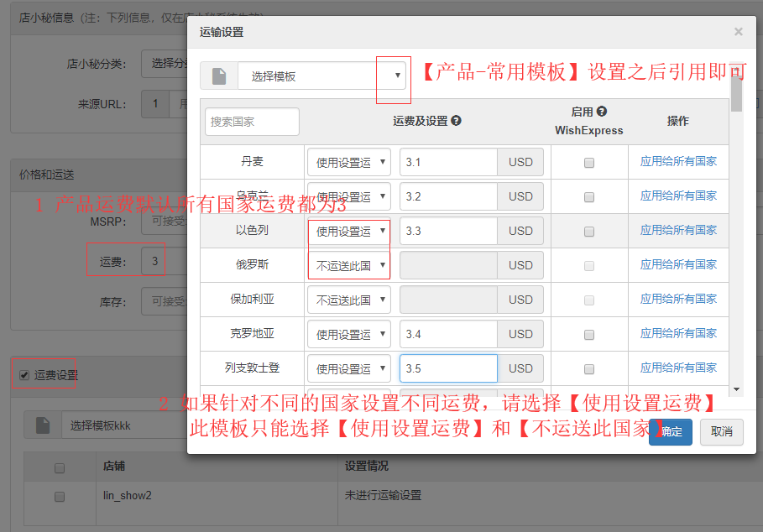
Task: Click 应用给所有国家 link for 丹麦
Action: click(678, 161)
